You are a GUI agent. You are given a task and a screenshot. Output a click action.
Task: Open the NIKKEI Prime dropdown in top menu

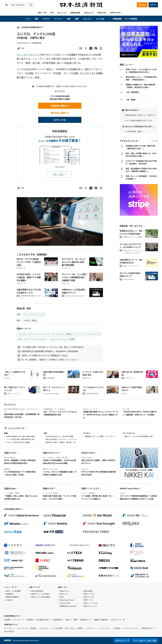point(116,13)
